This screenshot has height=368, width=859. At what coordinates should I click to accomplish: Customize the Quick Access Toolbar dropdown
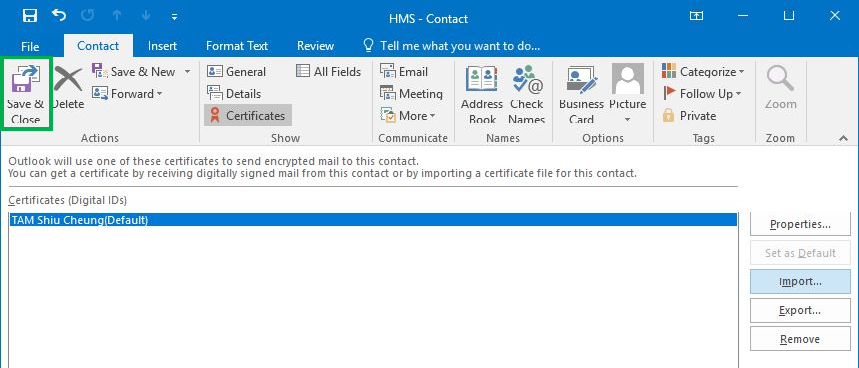click(x=174, y=16)
